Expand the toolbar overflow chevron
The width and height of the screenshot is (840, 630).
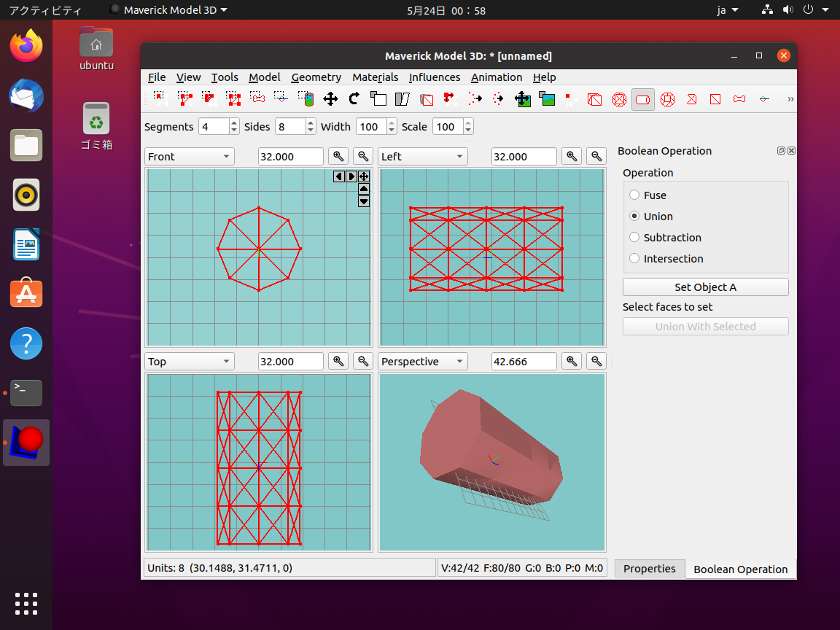point(790,99)
